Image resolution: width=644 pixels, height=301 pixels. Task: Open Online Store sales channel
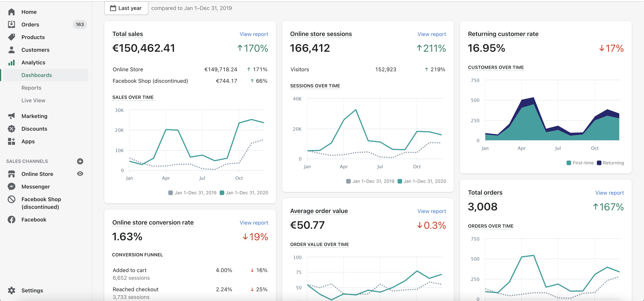(x=37, y=174)
